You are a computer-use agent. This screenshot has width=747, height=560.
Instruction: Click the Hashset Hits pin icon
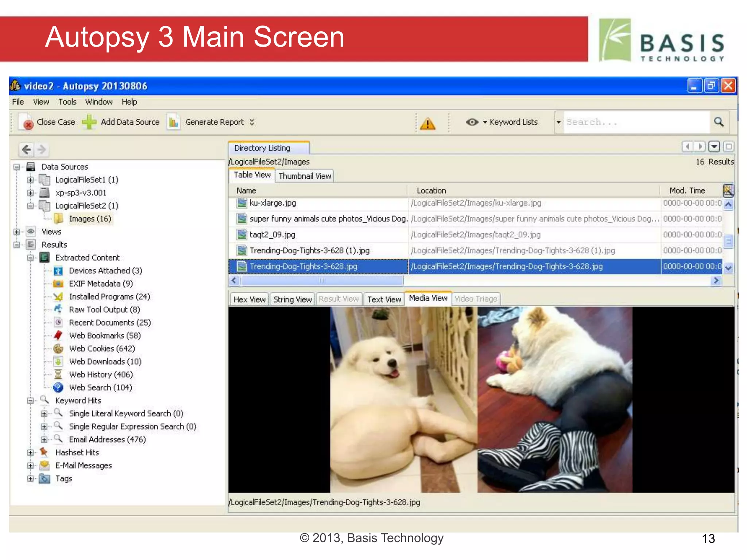(x=44, y=452)
